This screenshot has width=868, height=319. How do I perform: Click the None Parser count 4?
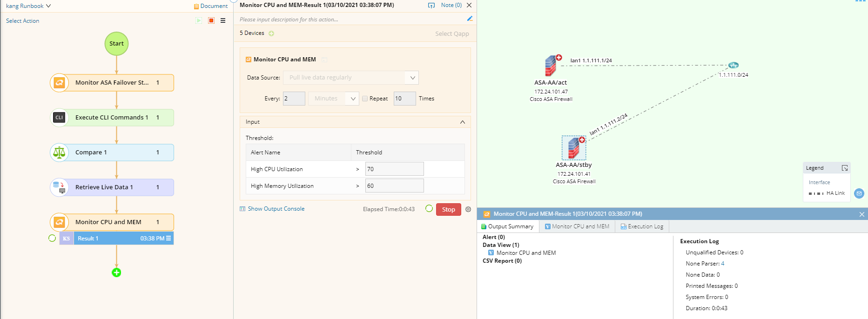[x=723, y=264]
